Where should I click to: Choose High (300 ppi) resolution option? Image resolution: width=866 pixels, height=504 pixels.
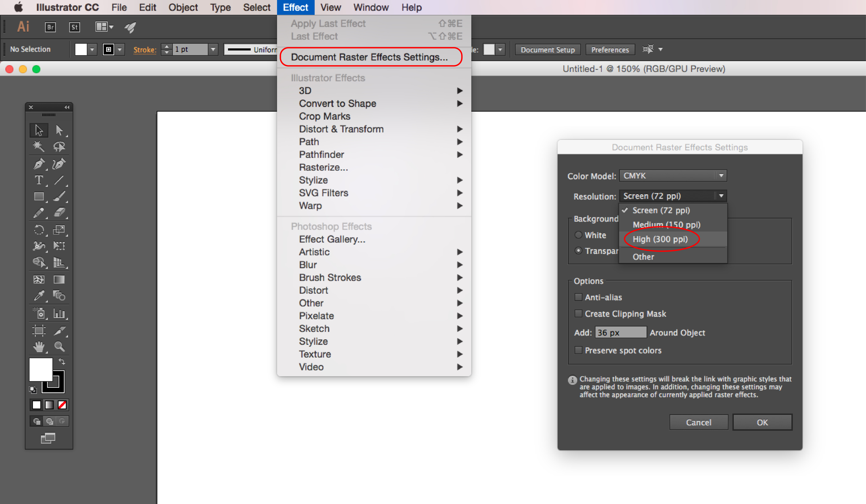(673, 239)
